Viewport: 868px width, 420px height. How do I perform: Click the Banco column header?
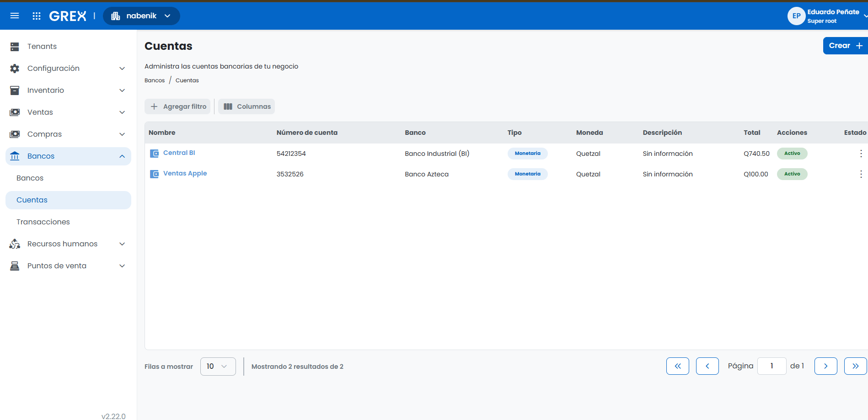pyautogui.click(x=415, y=133)
